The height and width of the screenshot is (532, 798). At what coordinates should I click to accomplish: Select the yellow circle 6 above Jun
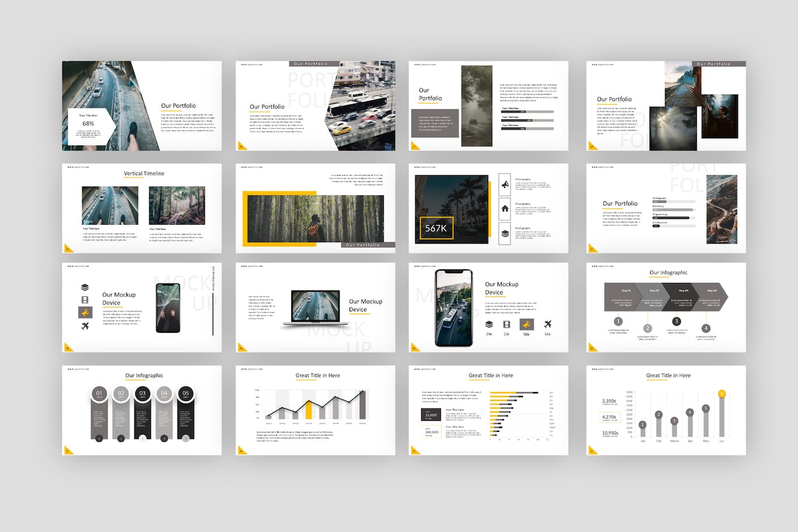click(x=722, y=394)
